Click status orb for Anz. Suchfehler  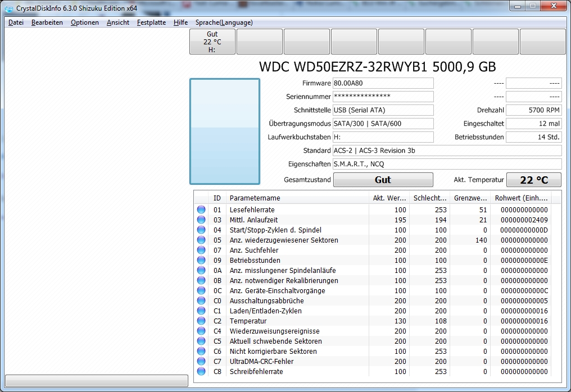tap(201, 250)
